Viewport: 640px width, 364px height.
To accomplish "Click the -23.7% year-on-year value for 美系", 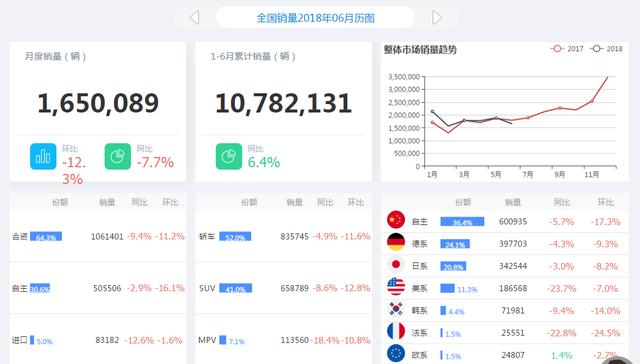I will (561, 289).
